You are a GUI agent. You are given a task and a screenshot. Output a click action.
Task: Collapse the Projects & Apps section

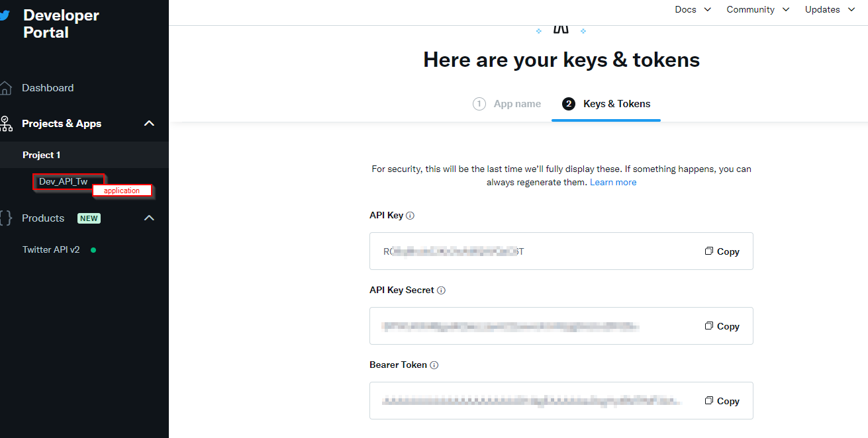149,123
